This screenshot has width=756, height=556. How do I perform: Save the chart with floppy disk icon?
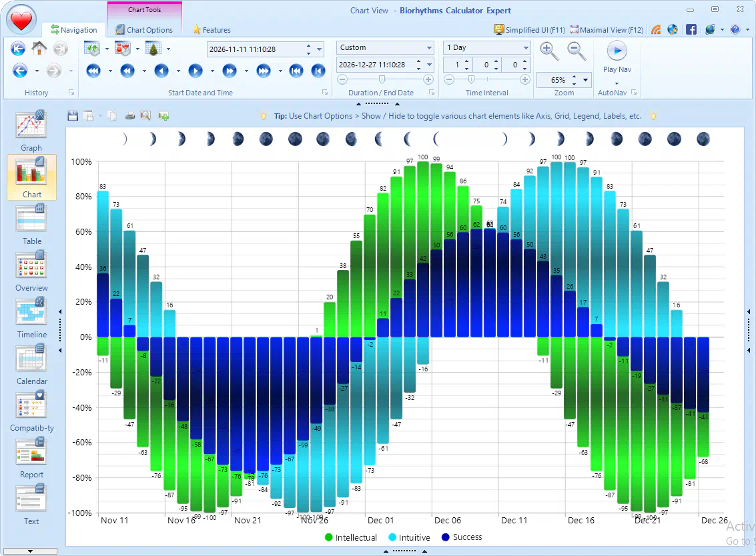(x=73, y=115)
